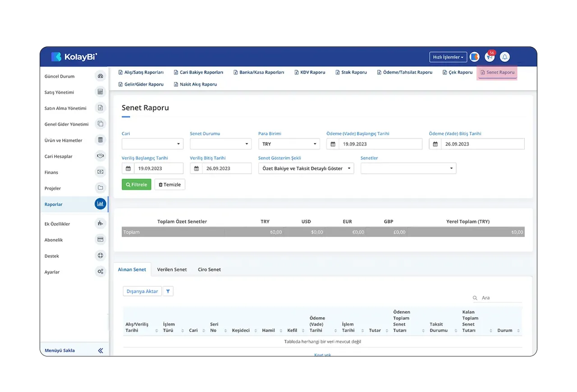Open notifications bell icon

tap(505, 57)
